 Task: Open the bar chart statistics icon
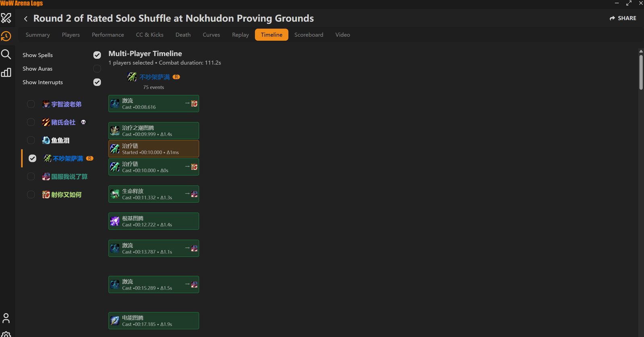point(6,72)
